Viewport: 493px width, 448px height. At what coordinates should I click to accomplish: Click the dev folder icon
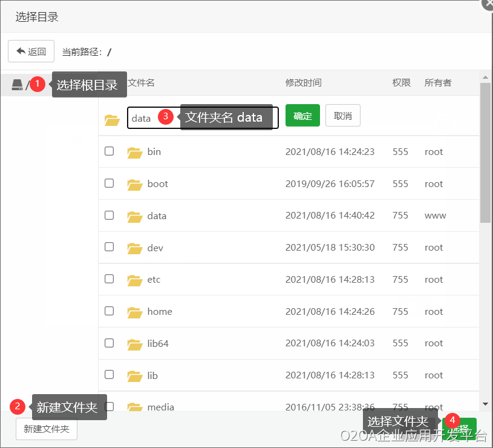(134, 248)
